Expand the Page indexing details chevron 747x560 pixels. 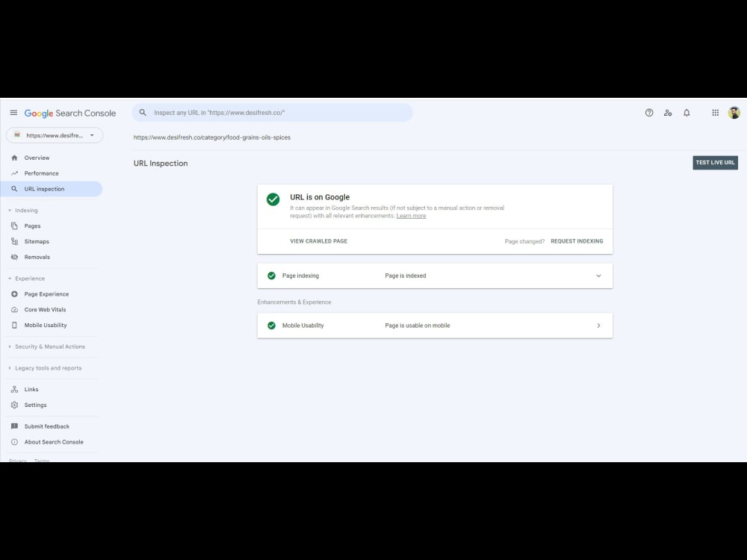click(598, 276)
